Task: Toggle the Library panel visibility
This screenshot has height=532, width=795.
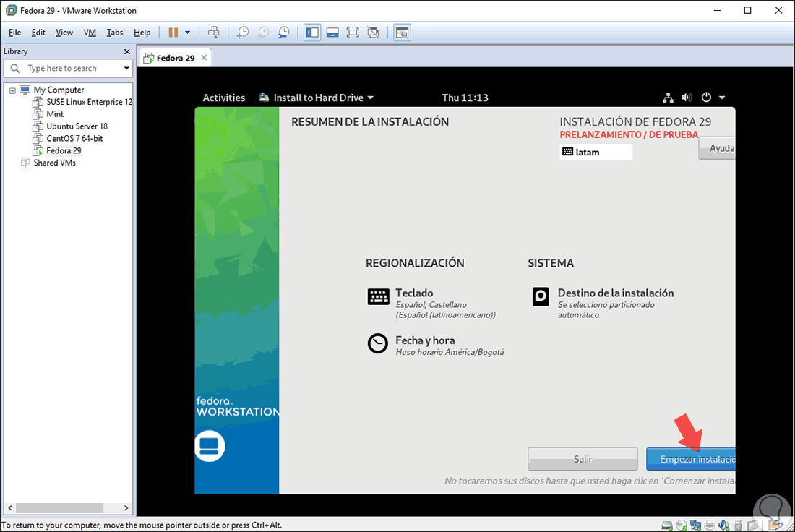Action: pyautogui.click(x=311, y=32)
